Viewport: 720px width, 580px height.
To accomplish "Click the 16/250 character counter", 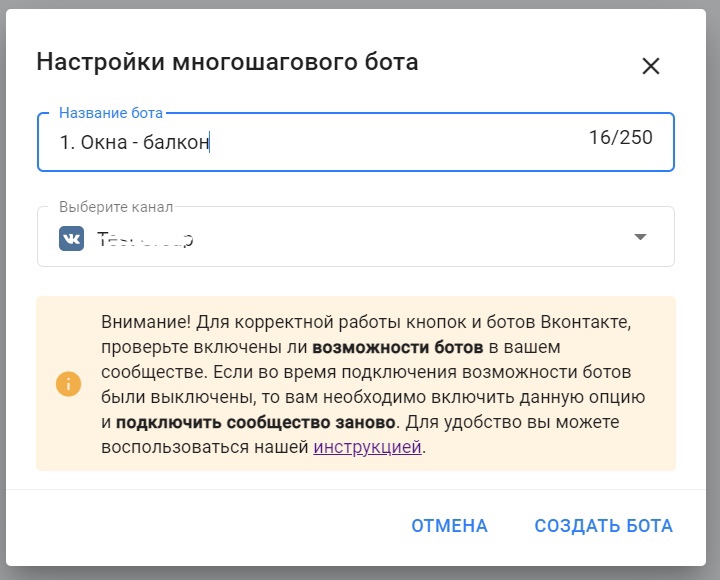I will (x=620, y=137).
